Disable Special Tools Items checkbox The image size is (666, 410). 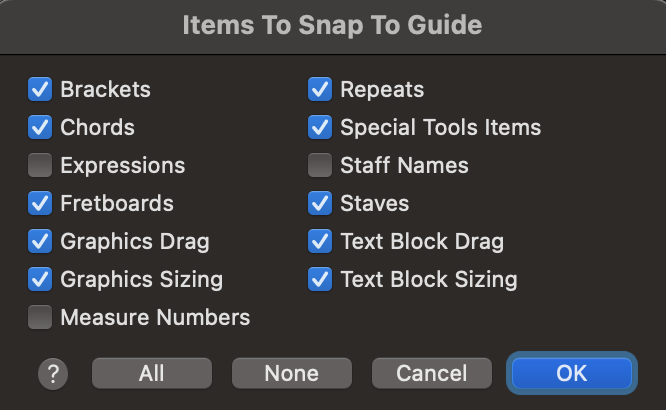[320, 128]
